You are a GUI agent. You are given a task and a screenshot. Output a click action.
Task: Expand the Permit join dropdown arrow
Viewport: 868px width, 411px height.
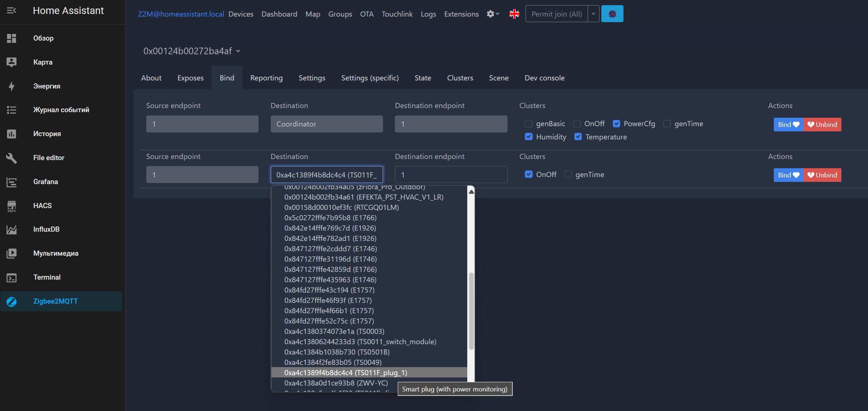[593, 14]
